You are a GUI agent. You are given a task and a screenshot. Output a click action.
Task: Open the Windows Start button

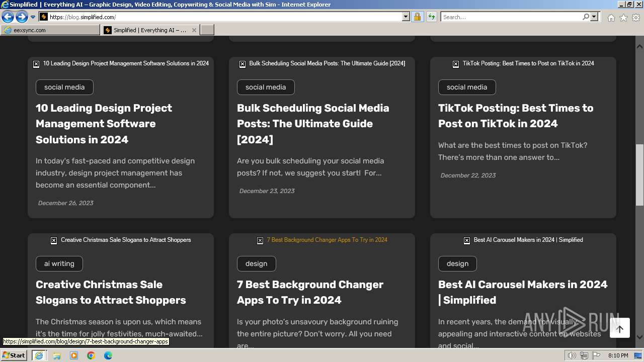(x=14, y=355)
